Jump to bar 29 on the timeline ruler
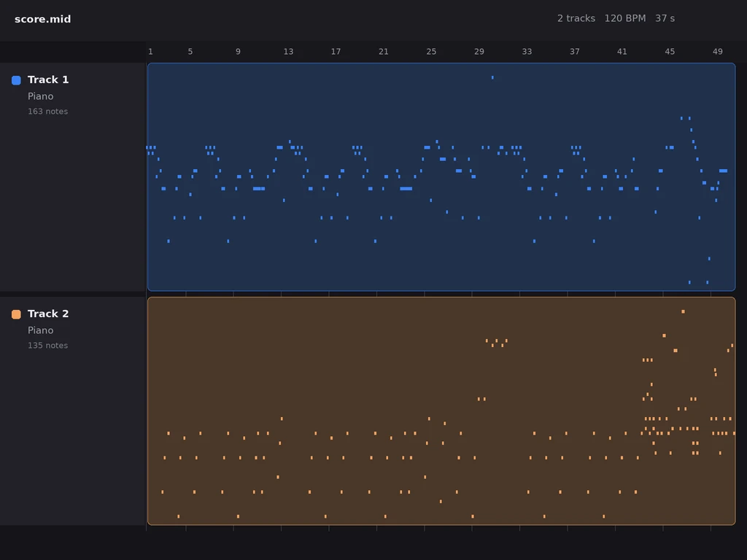 pyautogui.click(x=479, y=52)
